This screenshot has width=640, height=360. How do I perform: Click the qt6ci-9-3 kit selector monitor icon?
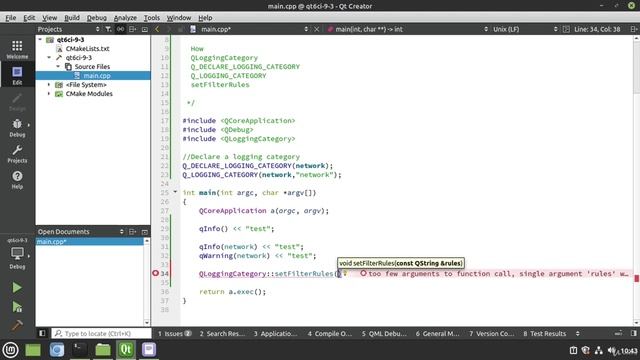(x=17, y=253)
